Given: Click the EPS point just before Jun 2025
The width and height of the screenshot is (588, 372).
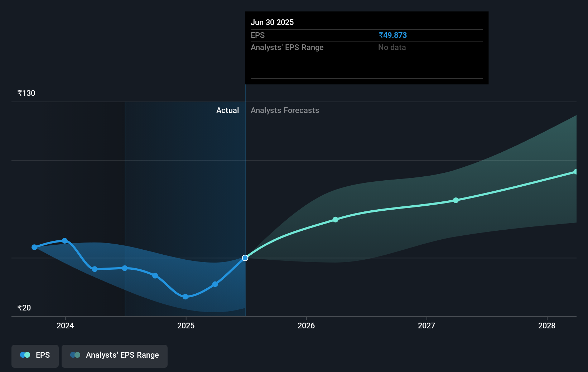Looking at the screenshot, I should 215,284.
